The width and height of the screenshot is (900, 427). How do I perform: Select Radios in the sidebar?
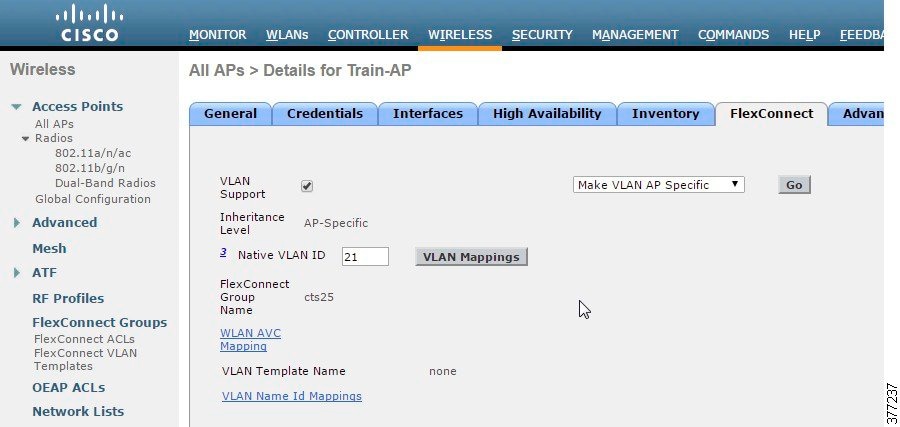[x=54, y=138]
